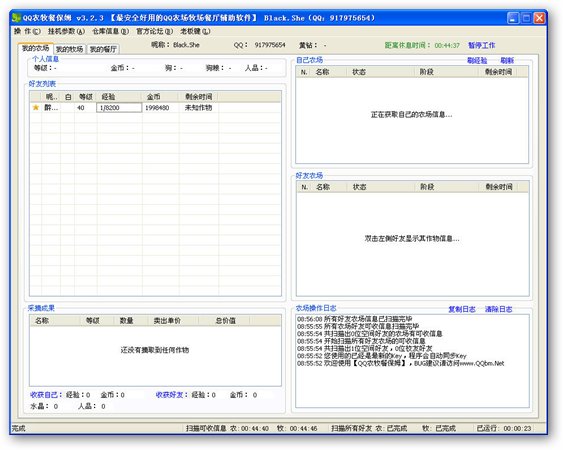Click the 刷经验 link above own farm
The height and width of the screenshot is (450, 563).
pos(477,60)
